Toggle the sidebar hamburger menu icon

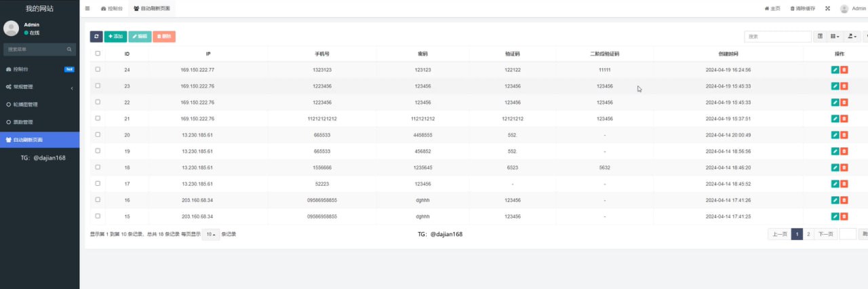87,9
